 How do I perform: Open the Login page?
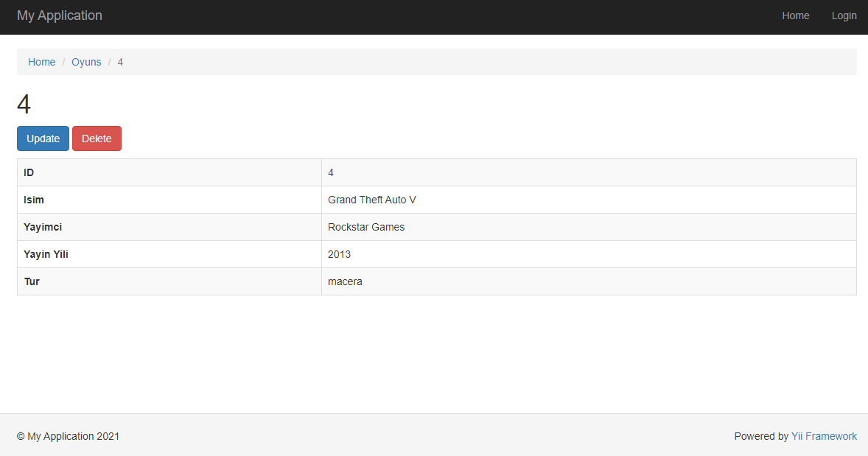[844, 16]
